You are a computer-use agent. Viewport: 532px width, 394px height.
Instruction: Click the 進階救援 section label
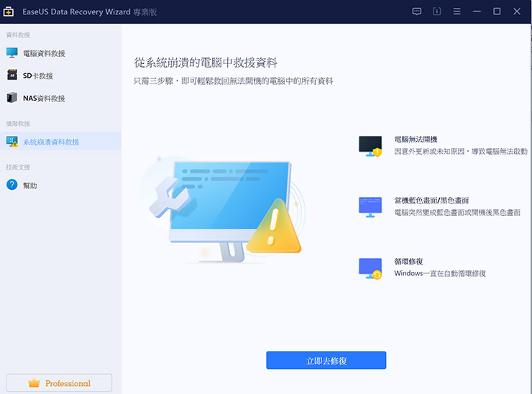18,124
